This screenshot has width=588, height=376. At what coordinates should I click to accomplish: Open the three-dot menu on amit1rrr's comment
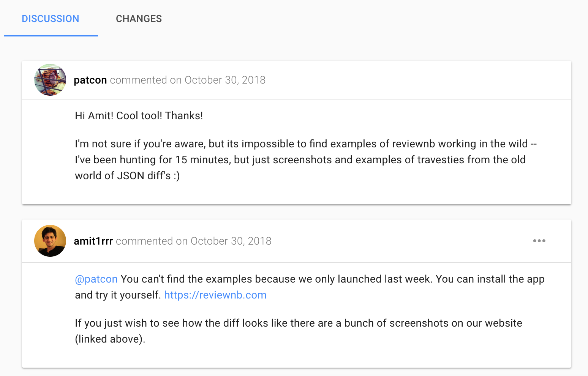tap(539, 241)
